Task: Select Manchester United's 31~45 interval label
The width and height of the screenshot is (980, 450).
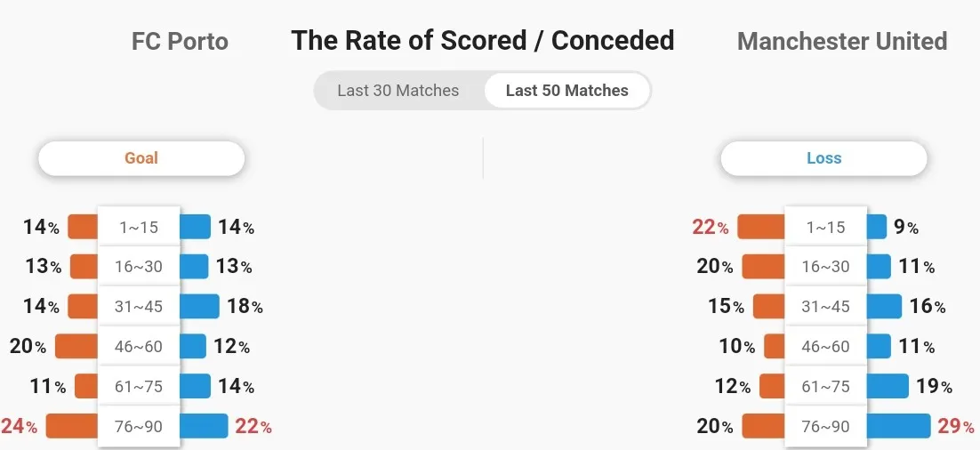Action: pos(825,306)
